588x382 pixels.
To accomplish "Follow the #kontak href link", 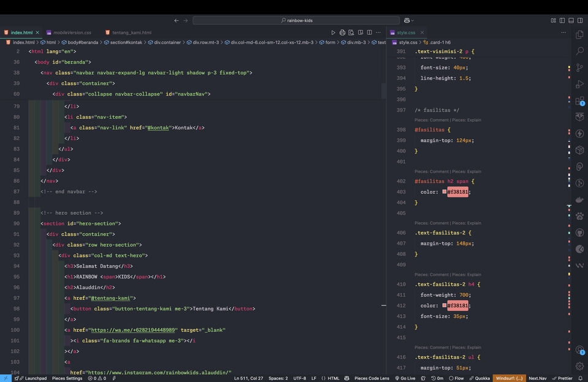I will click(158, 127).
